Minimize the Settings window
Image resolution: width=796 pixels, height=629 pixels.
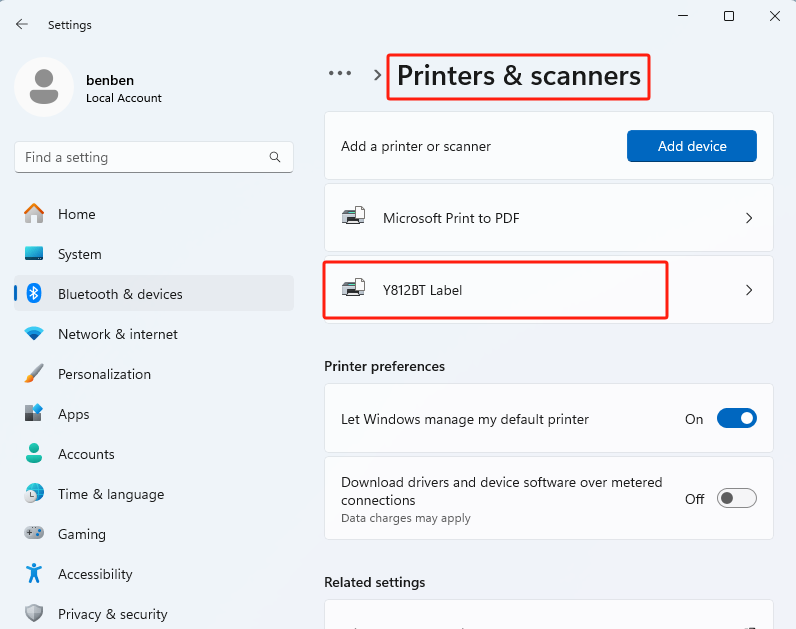pyautogui.click(x=683, y=16)
